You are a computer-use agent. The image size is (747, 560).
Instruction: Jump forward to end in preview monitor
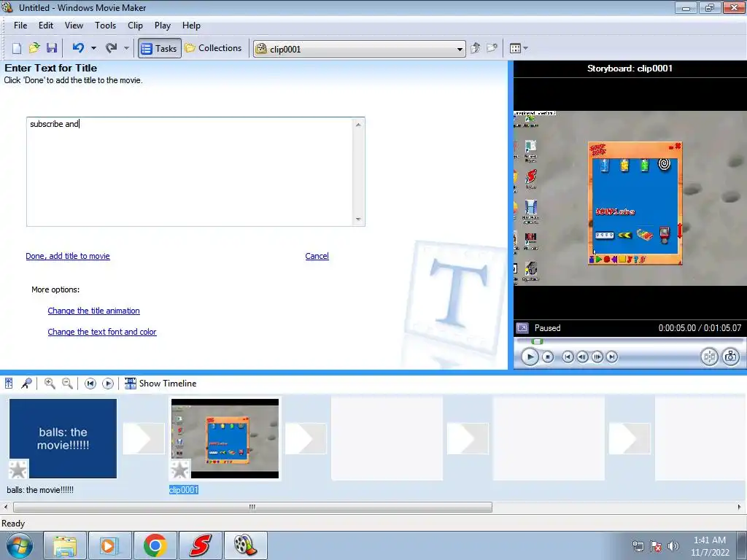coord(612,357)
